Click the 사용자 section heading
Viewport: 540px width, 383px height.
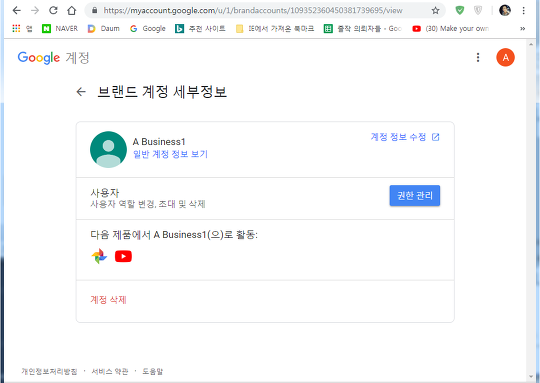[105, 193]
